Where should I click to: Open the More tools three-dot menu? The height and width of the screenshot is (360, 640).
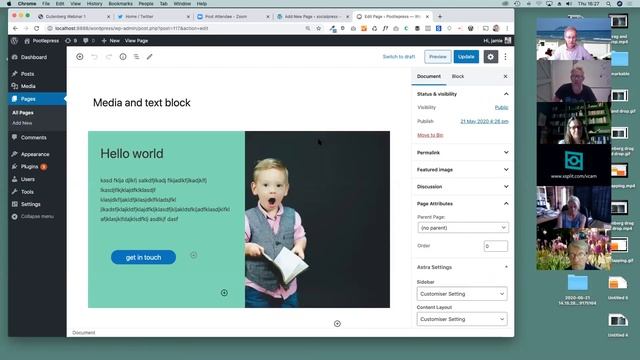(x=505, y=57)
